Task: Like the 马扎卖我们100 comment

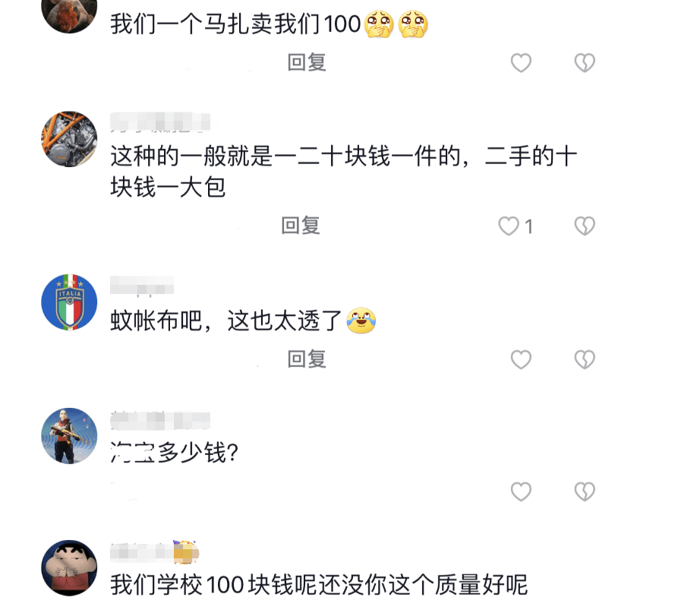Action: (x=521, y=62)
